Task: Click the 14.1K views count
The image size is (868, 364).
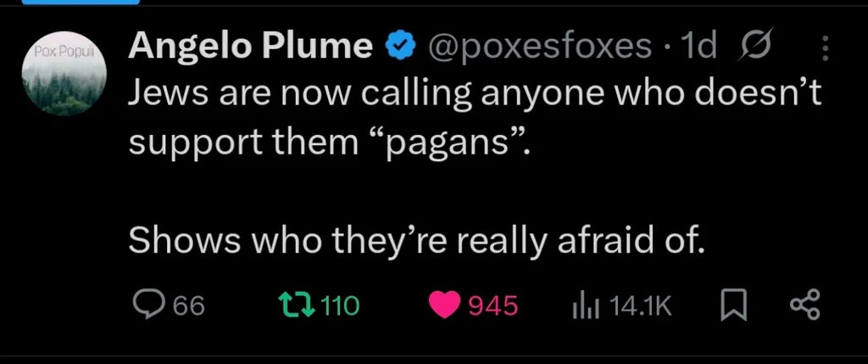Action: (x=641, y=306)
